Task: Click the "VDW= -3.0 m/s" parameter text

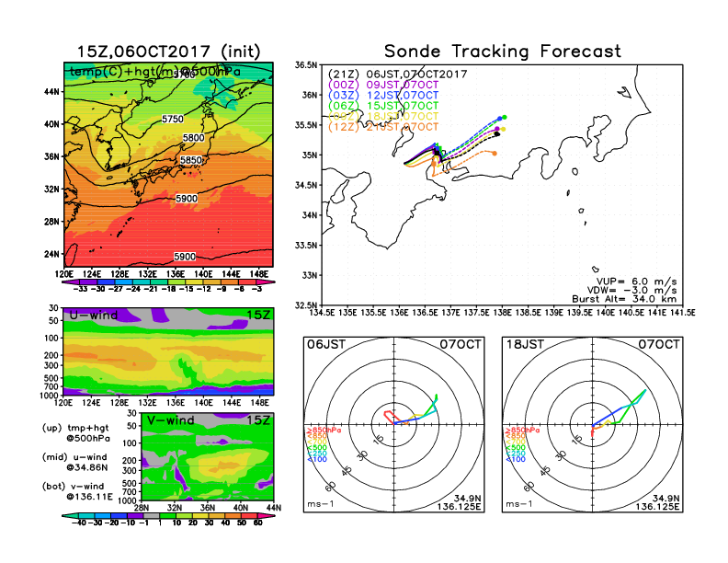Action: (631, 291)
